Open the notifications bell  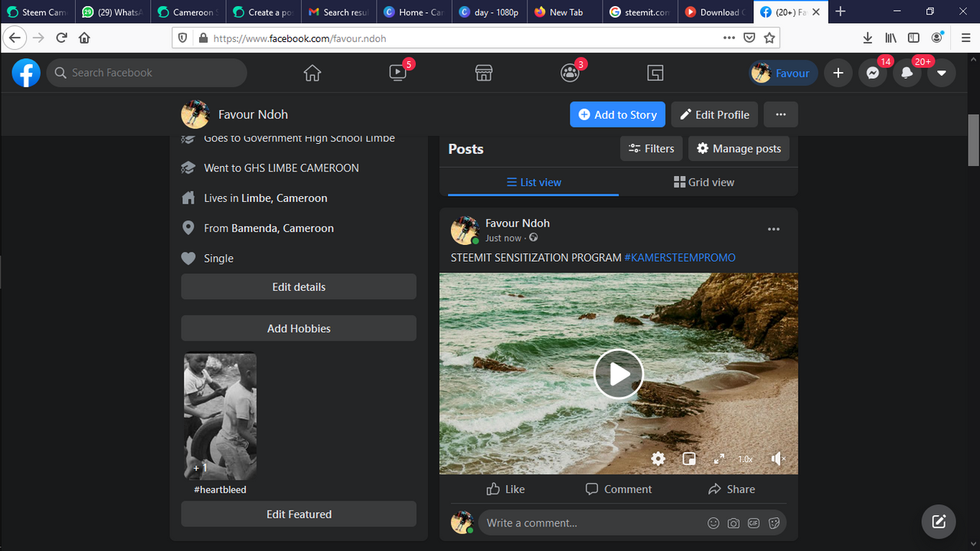tap(906, 73)
